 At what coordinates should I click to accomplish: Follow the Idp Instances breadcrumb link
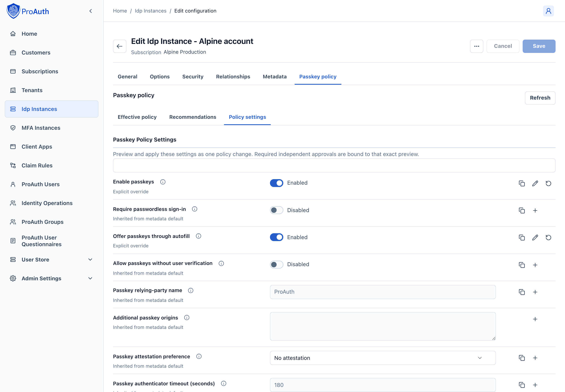point(150,11)
